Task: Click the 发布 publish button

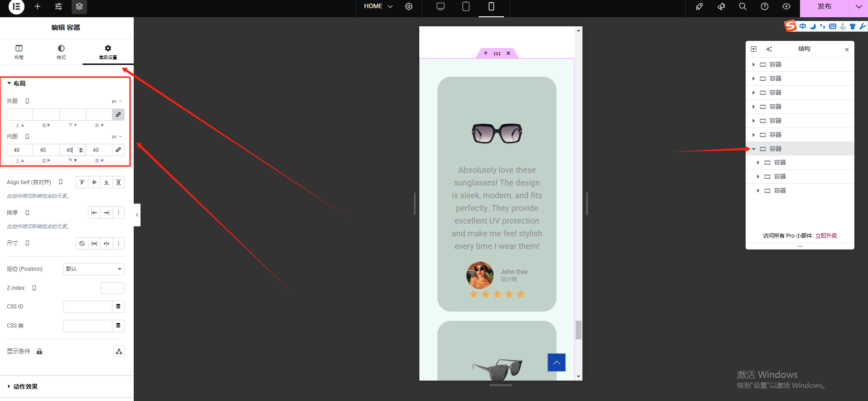Action: pos(824,6)
